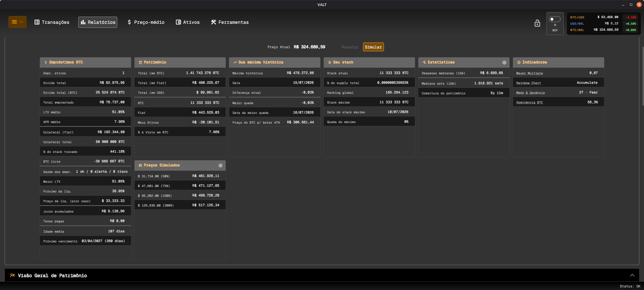The image size is (644, 290).
Task: Click the % à Vista em BTC row
Action: point(180,132)
